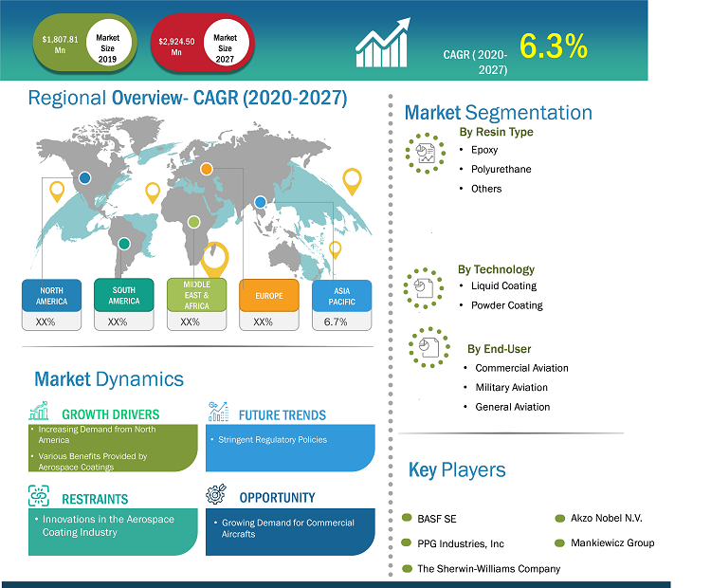Click the $2,924.50 Mn value
Screen dimensions: 711x588
[176, 46]
